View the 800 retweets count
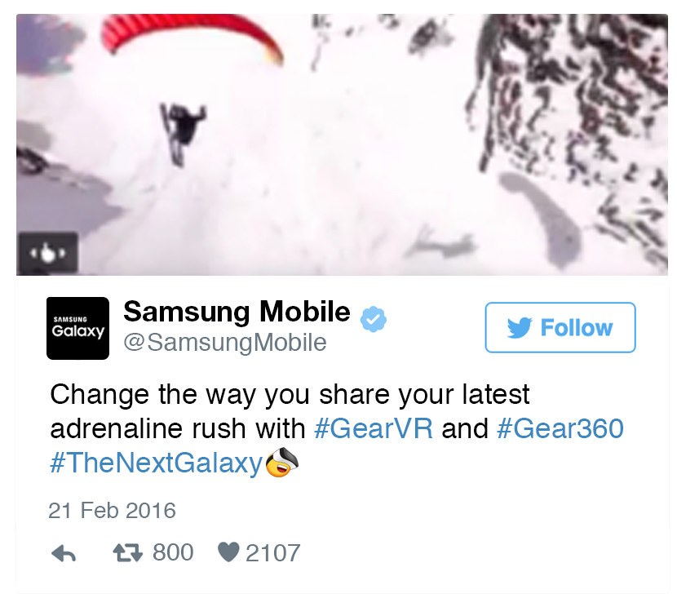Viewport: 677px width, 616px height. pyautogui.click(x=173, y=552)
